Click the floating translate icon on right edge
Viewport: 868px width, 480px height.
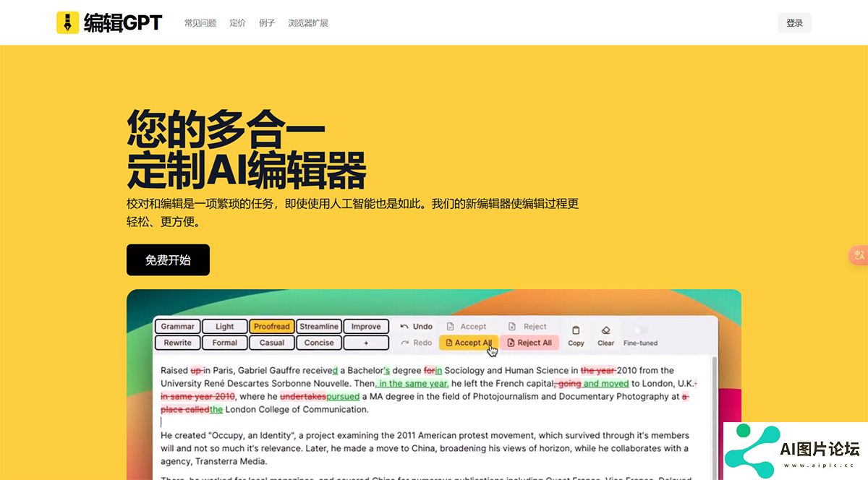click(859, 255)
